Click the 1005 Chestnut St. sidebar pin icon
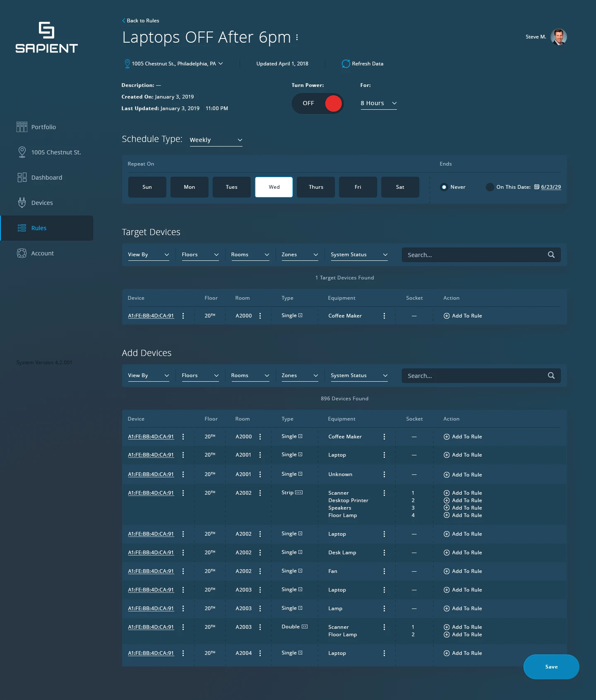 (22, 152)
